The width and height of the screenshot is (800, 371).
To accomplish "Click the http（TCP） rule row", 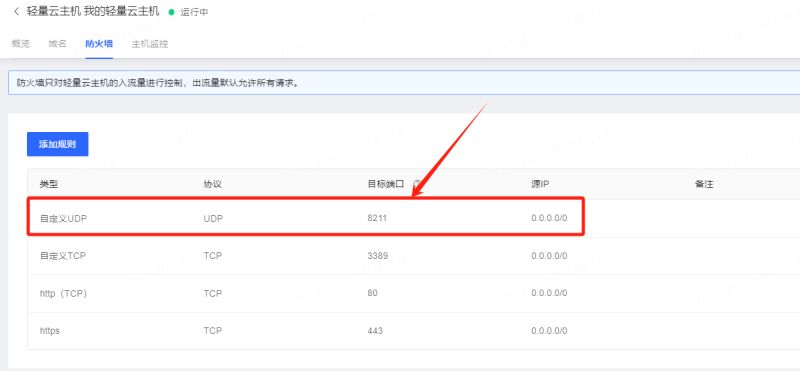I will 413,293.
